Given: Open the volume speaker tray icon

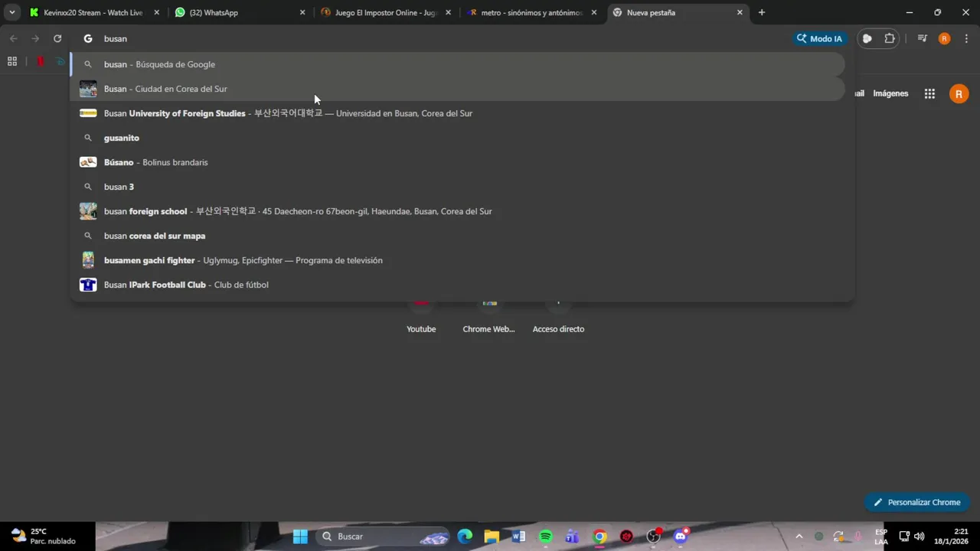Looking at the screenshot, I should [x=920, y=536].
